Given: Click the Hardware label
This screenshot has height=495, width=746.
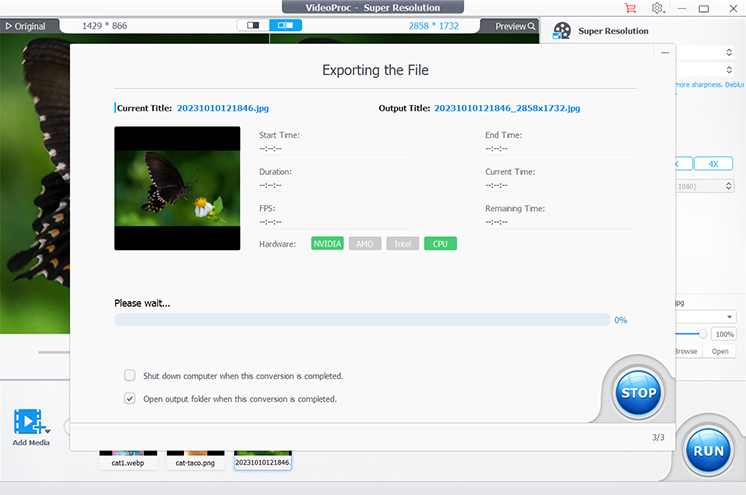Looking at the screenshot, I should click(277, 244).
